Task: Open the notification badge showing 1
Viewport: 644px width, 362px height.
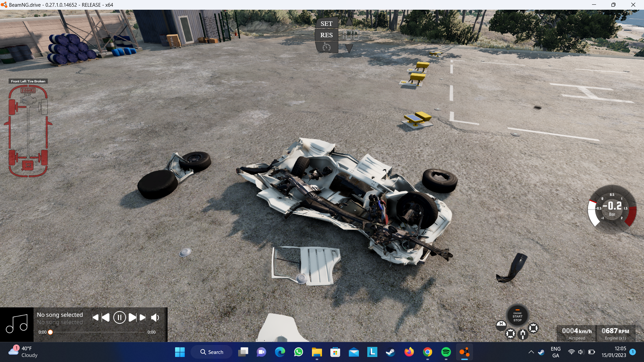Action: click(633, 352)
